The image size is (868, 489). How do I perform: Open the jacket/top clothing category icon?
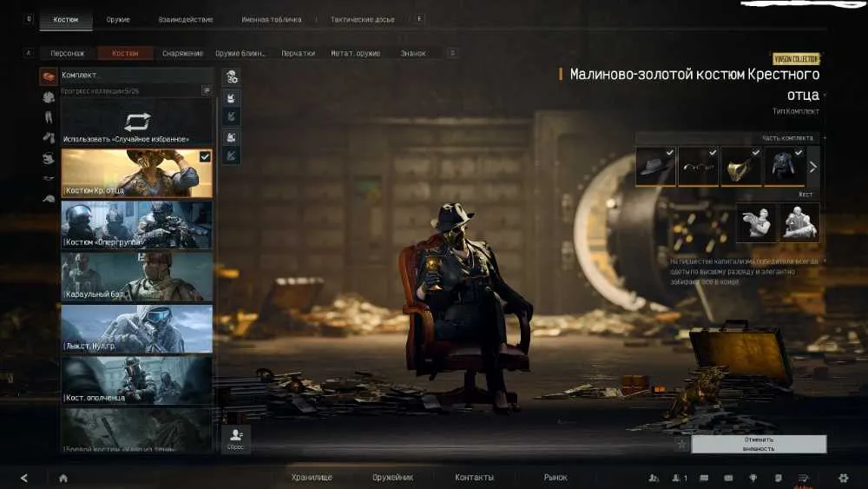[x=48, y=97]
